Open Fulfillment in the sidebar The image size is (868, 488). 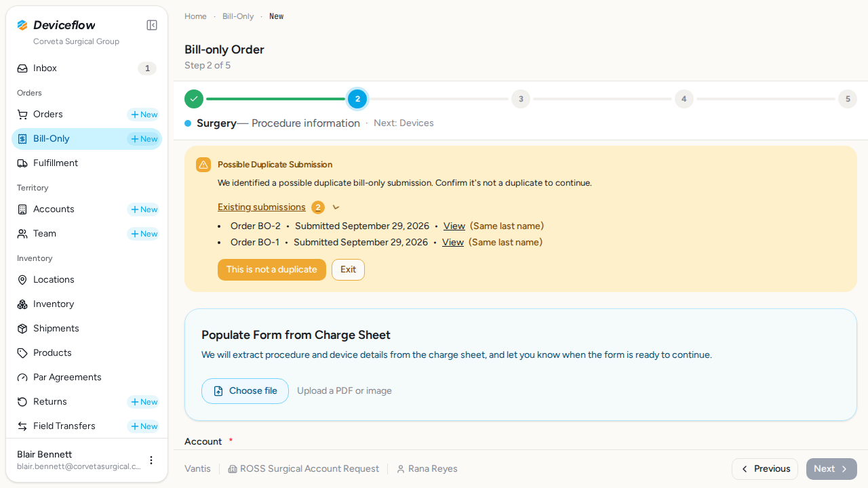tap(87, 163)
